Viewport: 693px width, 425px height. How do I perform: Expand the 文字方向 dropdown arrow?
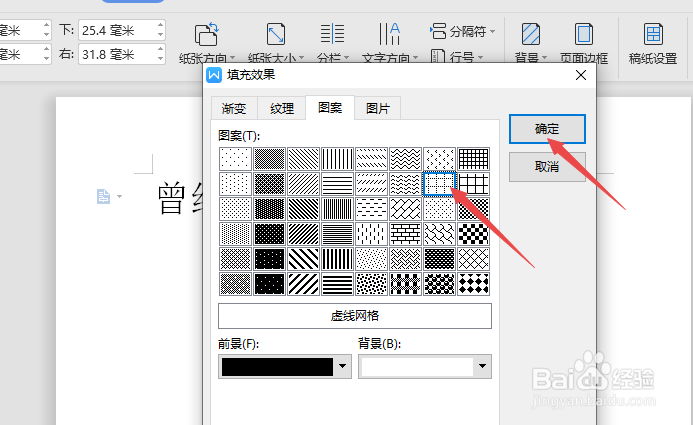[x=415, y=58]
